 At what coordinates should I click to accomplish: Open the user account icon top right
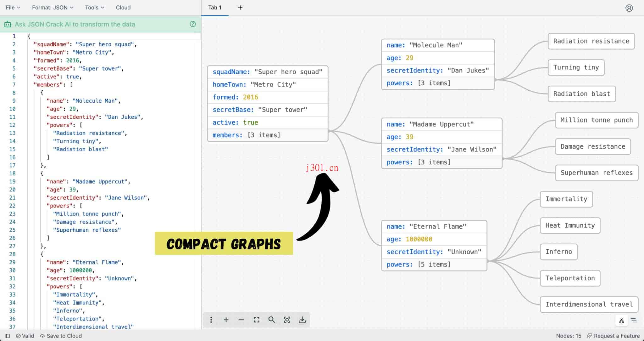[629, 8]
